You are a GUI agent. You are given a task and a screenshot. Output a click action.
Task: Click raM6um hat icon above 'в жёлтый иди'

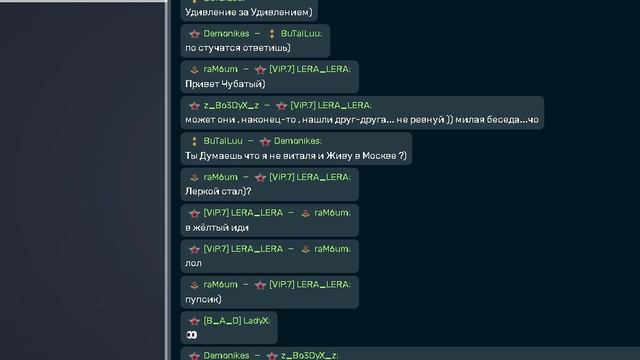tap(305, 213)
